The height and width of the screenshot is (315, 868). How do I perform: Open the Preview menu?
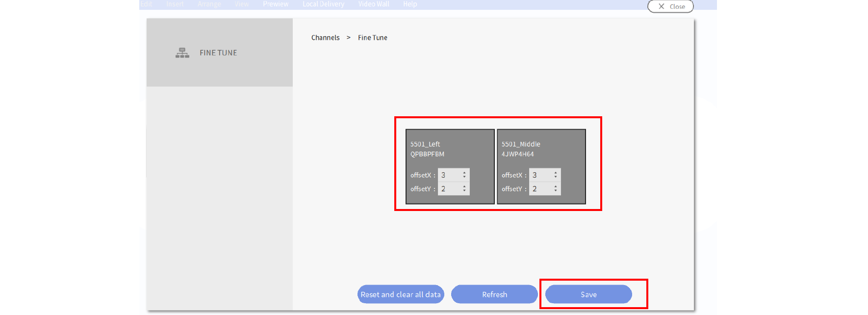(276, 4)
